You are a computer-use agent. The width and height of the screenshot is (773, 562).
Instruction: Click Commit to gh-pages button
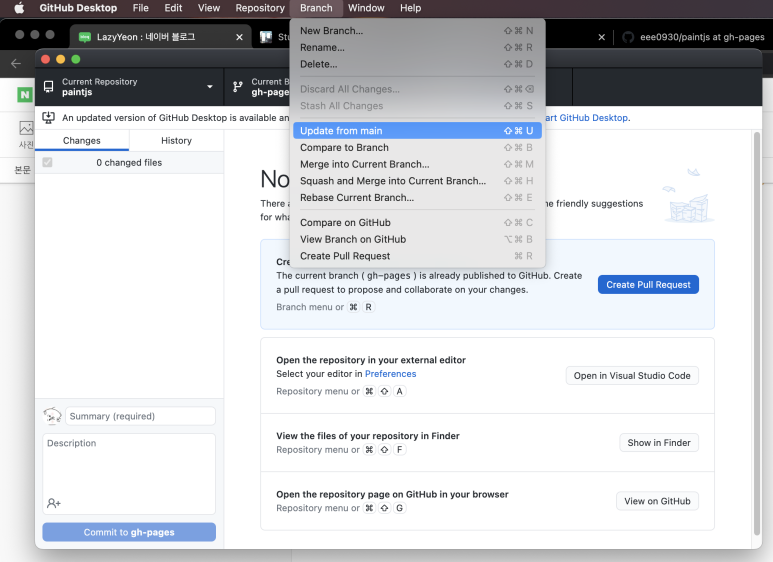tap(129, 532)
